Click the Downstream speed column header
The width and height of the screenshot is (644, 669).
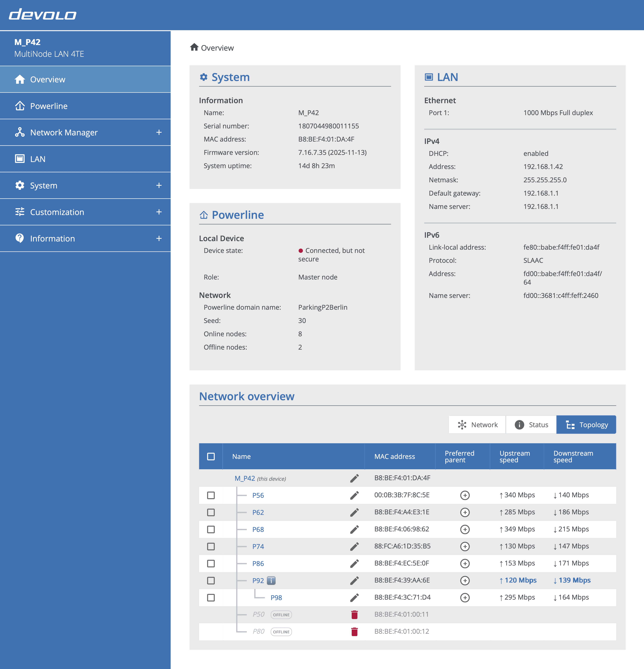573,456
